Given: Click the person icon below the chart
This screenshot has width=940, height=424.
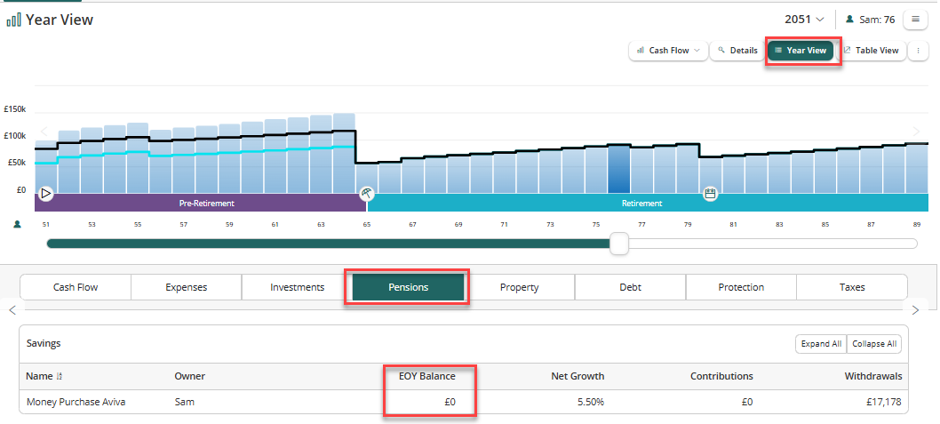Looking at the screenshot, I should coord(17,224).
